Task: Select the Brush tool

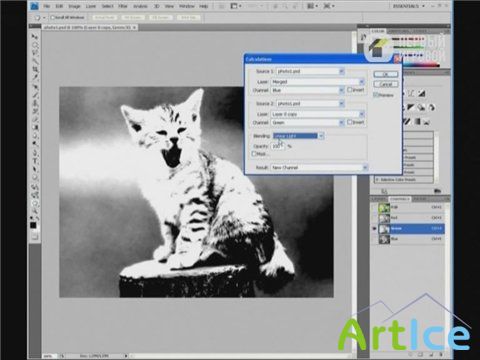Action: click(35, 95)
